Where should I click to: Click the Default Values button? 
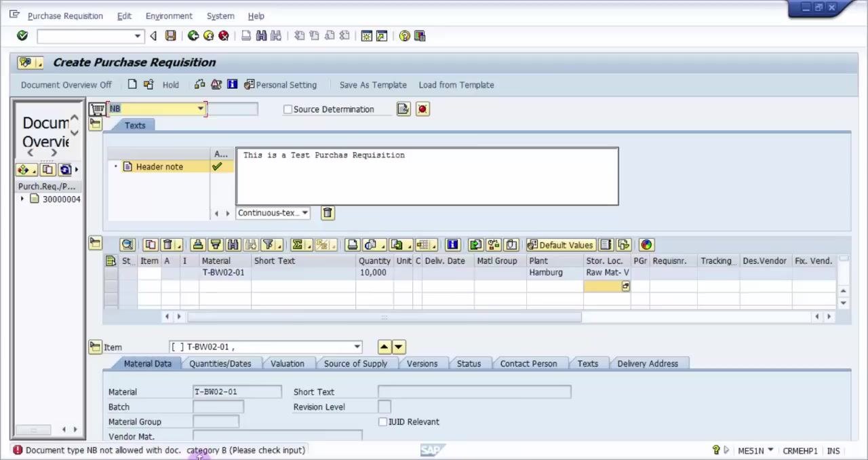pyautogui.click(x=560, y=245)
